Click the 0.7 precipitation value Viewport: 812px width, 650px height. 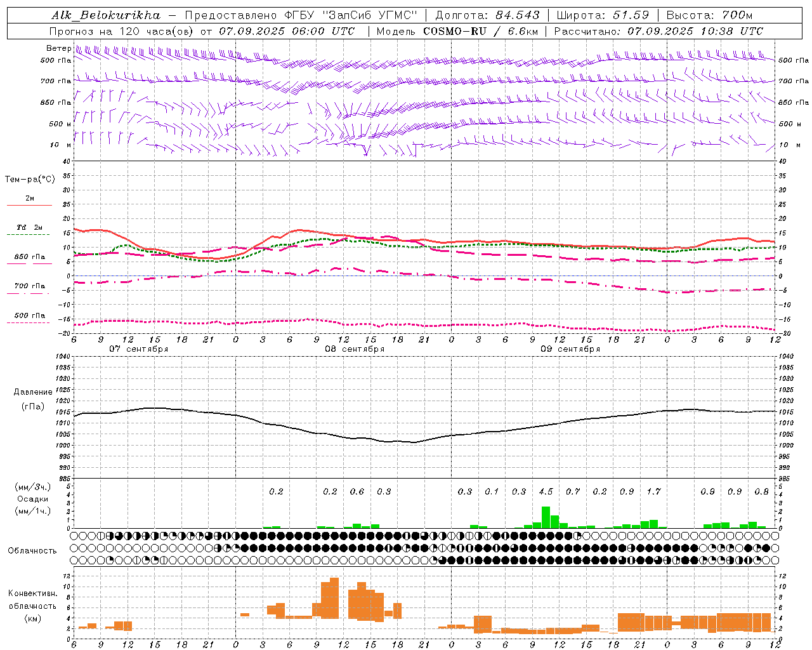tap(573, 491)
